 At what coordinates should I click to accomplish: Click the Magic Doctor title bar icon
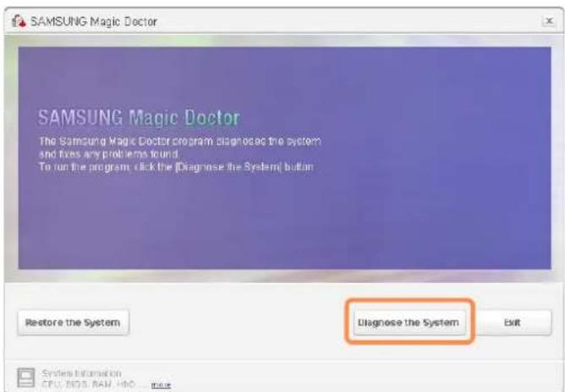coord(19,21)
